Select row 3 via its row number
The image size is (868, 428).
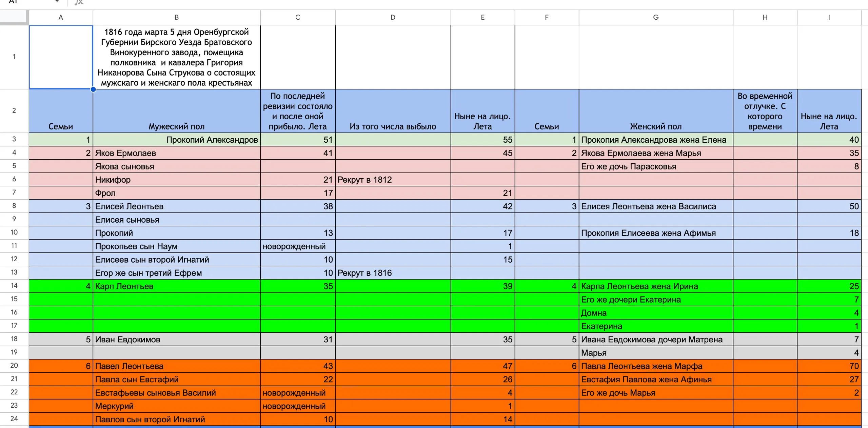(x=14, y=139)
